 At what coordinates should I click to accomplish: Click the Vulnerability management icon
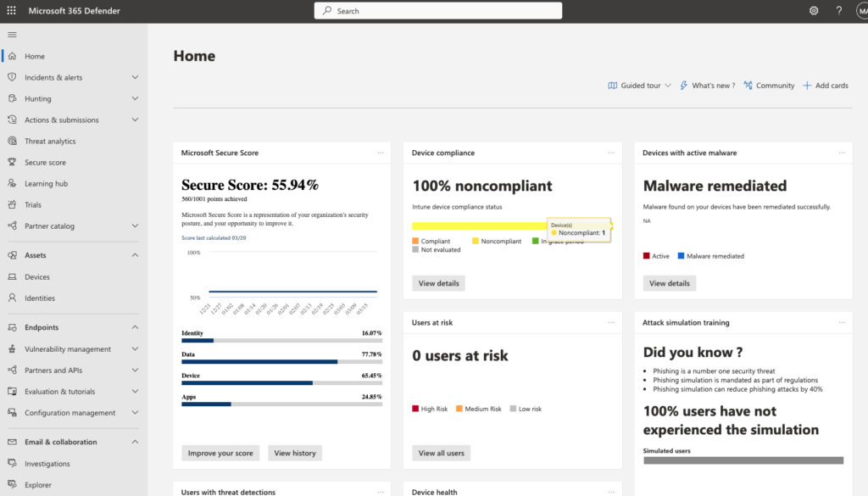12,348
